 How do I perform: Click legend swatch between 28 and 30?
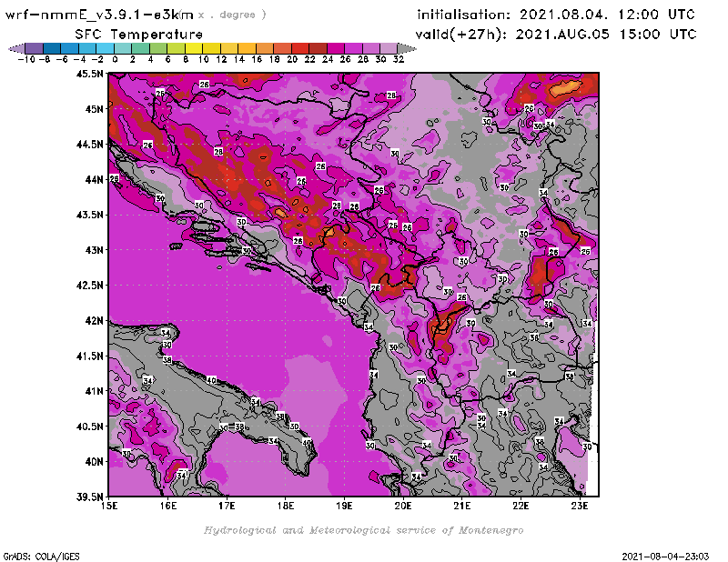[x=371, y=48]
